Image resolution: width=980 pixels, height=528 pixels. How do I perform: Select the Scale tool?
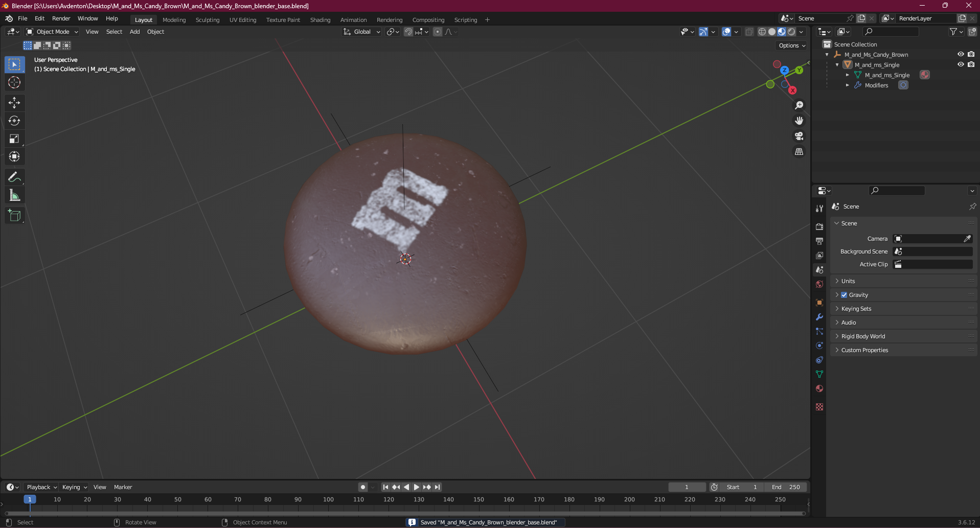tap(14, 139)
